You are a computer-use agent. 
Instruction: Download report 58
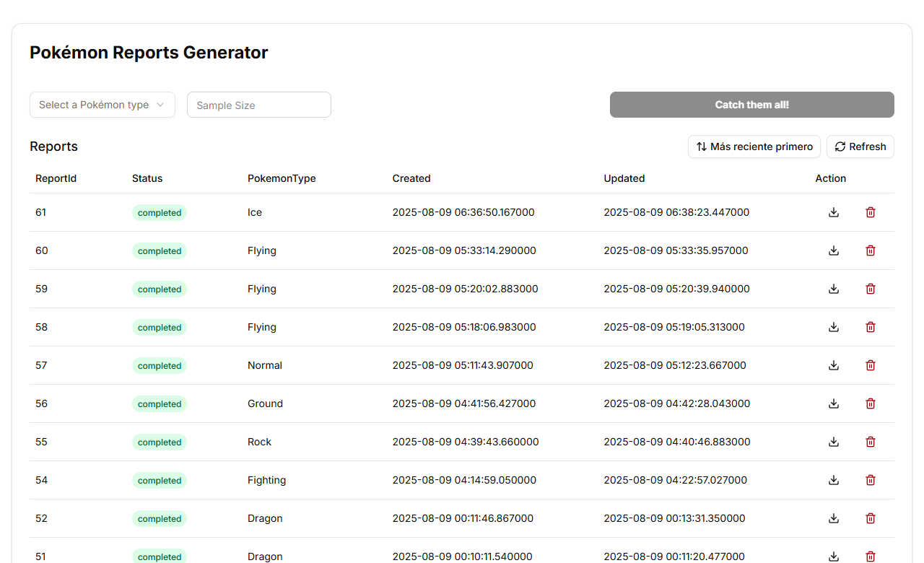(x=834, y=327)
